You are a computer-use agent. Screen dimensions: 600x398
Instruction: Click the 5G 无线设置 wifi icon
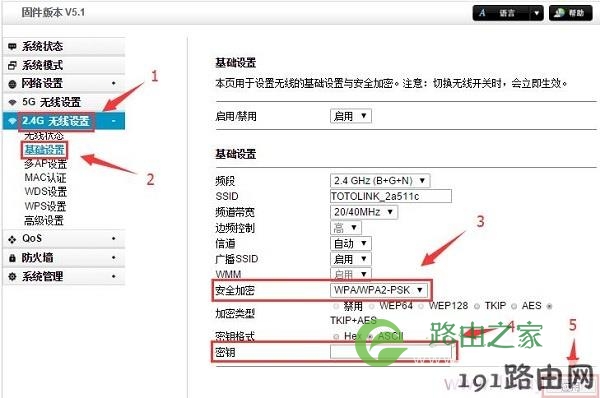[x=12, y=102]
